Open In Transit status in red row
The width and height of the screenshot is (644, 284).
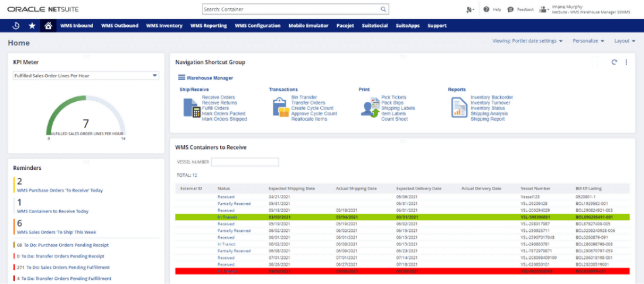tap(227, 271)
